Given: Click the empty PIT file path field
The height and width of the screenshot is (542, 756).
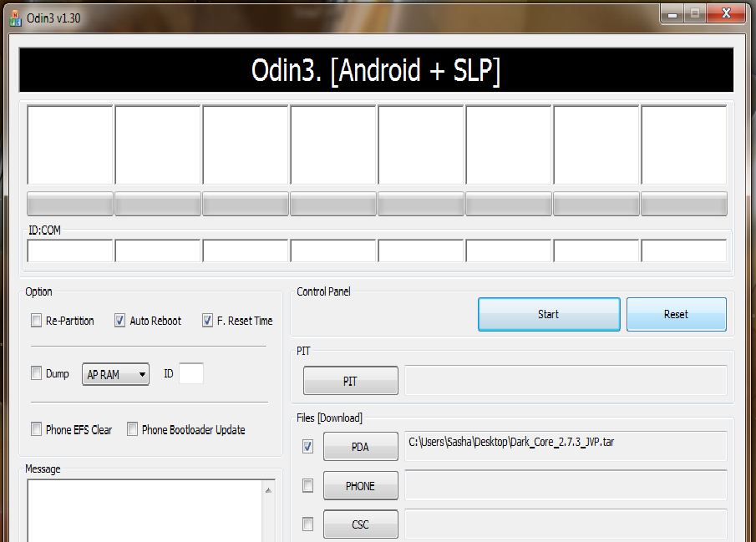Looking at the screenshot, I should click(566, 381).
